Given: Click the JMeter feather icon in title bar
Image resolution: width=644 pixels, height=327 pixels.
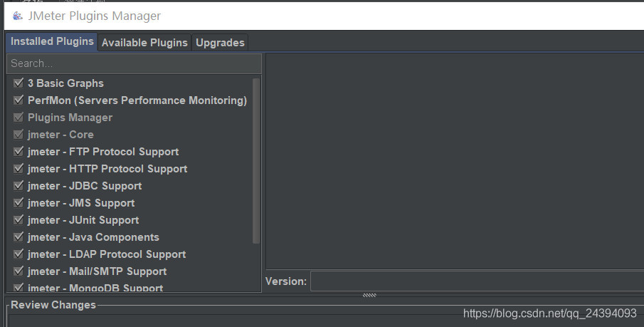Looking at the screenshot, I should (17, 16).
